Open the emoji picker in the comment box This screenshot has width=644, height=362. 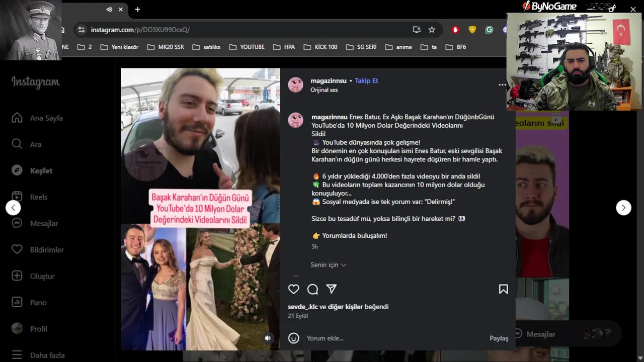coord(294,338)
